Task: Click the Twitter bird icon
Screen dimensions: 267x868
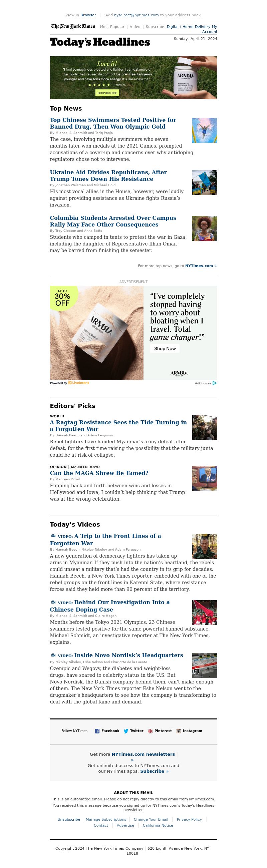Action: click(x=126, y=731)
